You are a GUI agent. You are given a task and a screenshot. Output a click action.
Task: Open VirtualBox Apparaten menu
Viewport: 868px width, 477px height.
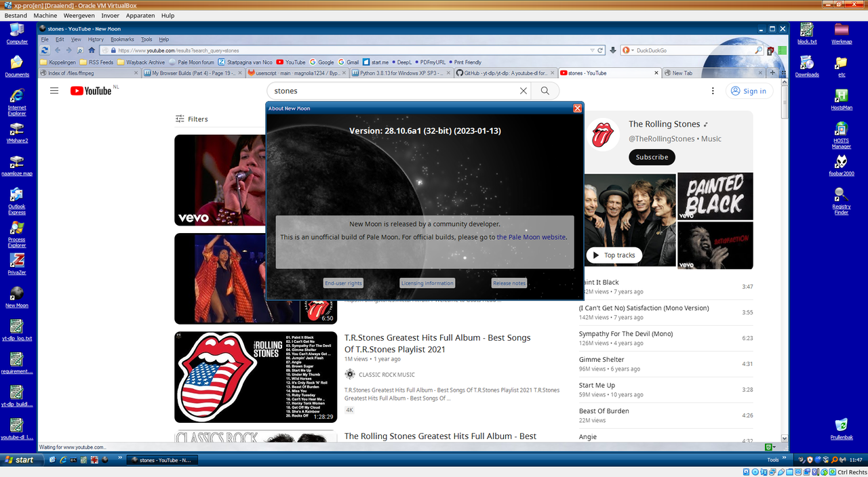click(140, 15)
